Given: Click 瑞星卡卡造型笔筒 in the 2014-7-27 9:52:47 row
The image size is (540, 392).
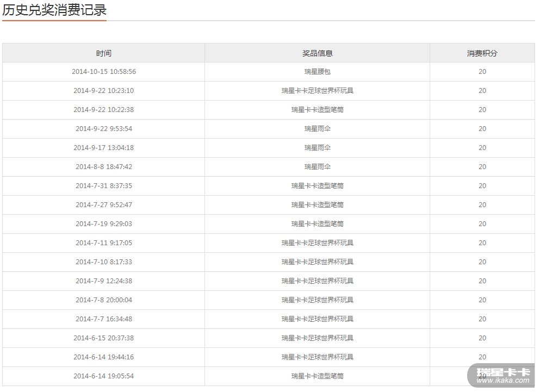Looking at the screenshot, I should coord(317,204).
